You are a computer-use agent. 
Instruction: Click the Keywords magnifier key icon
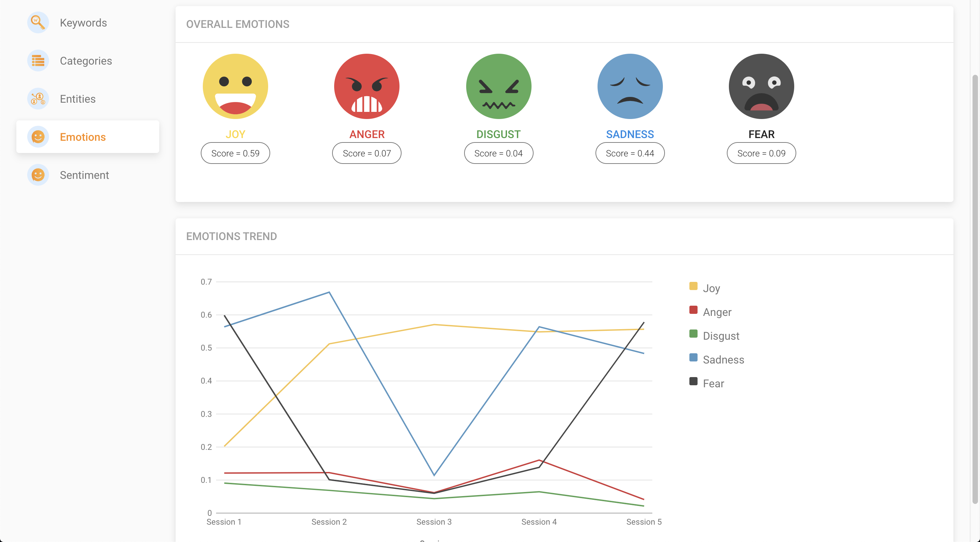(38, 22)
